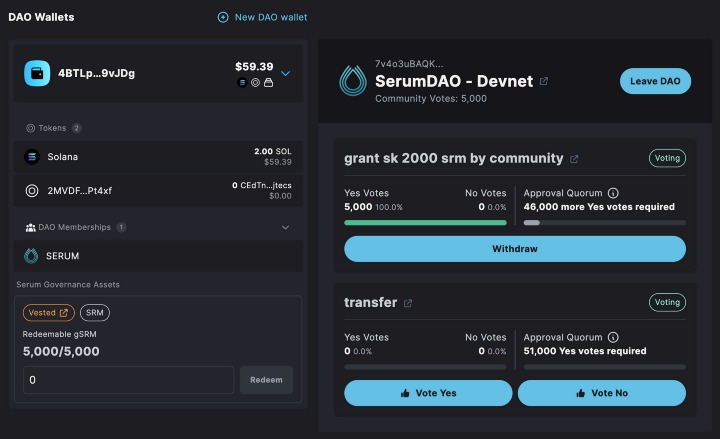Click the Approval Quorum info icon on grant proposal

[613, 193]
